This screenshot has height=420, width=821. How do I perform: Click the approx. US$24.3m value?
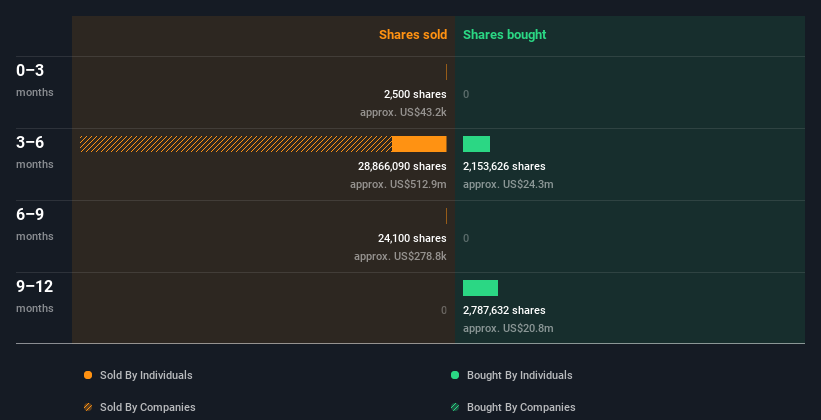[x=508, y=184]
